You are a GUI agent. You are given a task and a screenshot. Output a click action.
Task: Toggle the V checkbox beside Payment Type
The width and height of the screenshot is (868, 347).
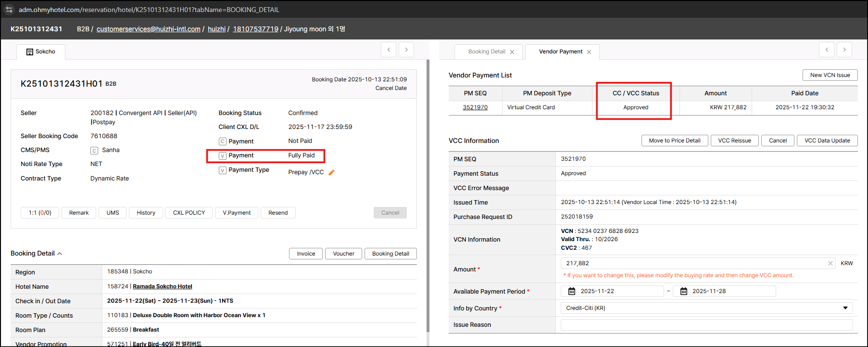point(222,170)
